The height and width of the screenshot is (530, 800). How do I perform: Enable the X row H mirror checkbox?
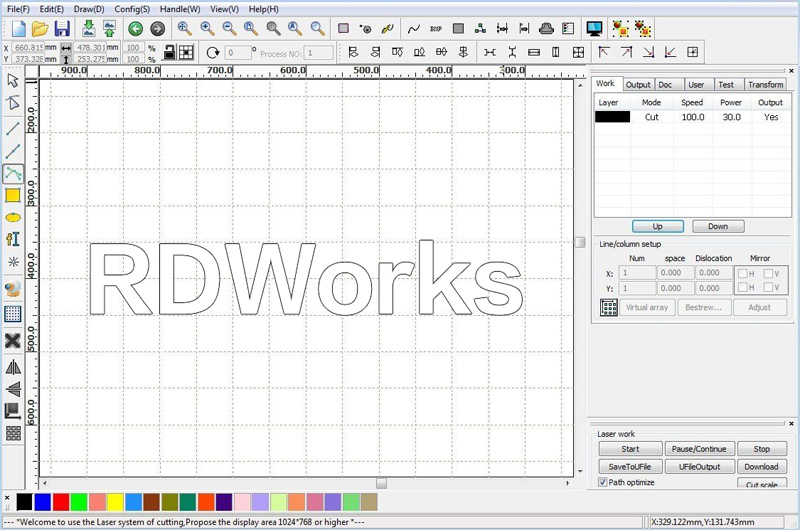[x=743, y=273]
